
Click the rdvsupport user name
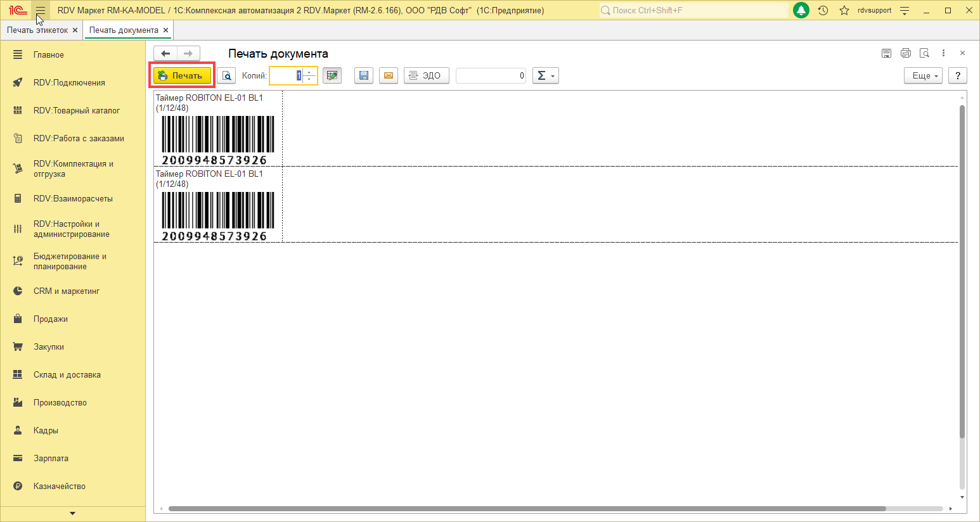point(874,10)
